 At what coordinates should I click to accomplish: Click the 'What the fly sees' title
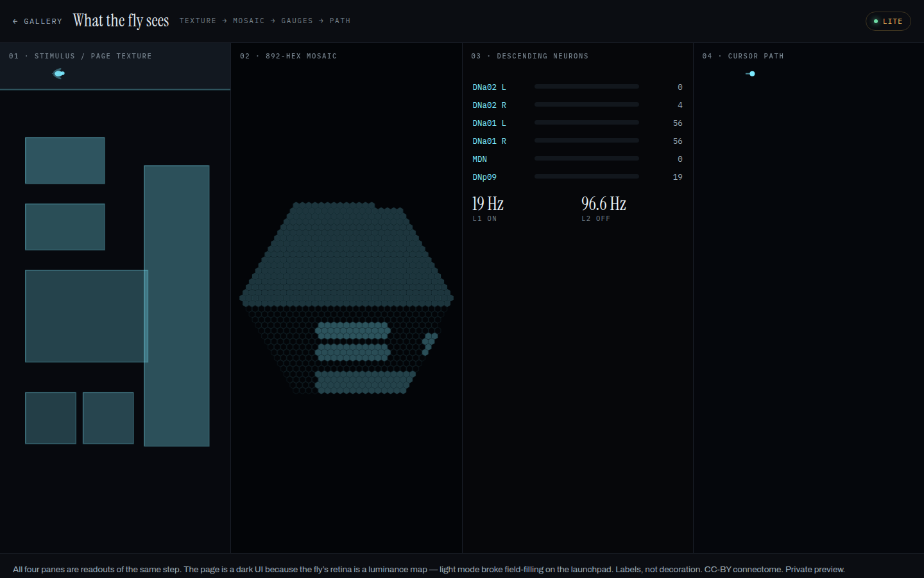point(121,21)
